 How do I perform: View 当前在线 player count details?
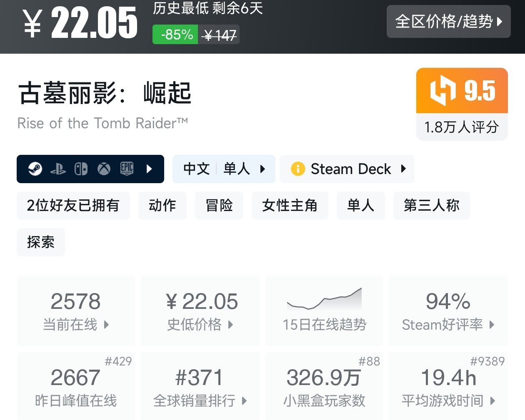(76, 311)
